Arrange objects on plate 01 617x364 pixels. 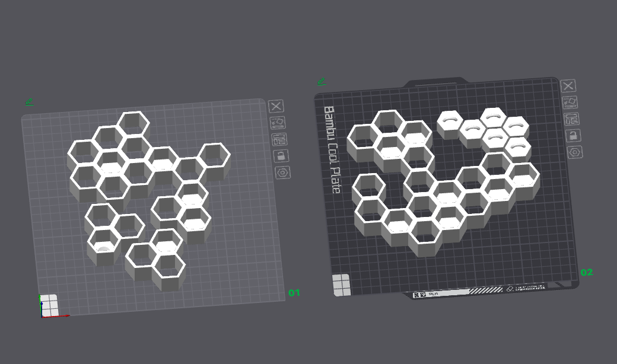click(x=279, y=139)
